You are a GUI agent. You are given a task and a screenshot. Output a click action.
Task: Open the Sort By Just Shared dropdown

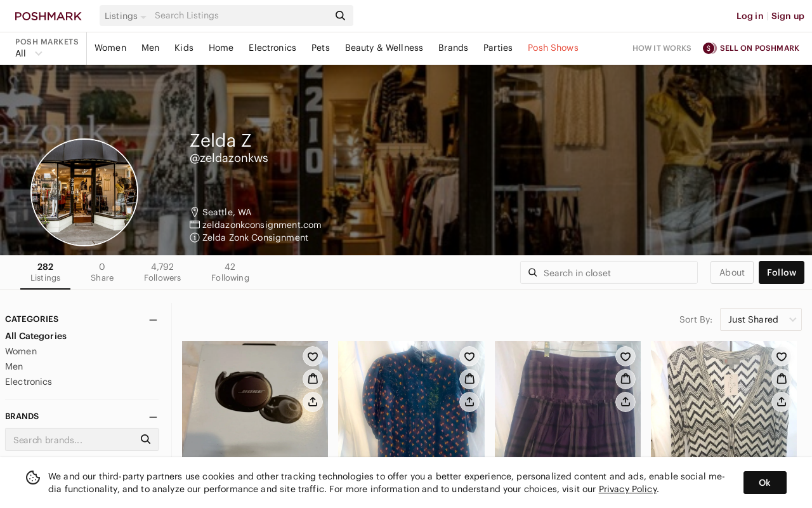(x=761, y=319)
